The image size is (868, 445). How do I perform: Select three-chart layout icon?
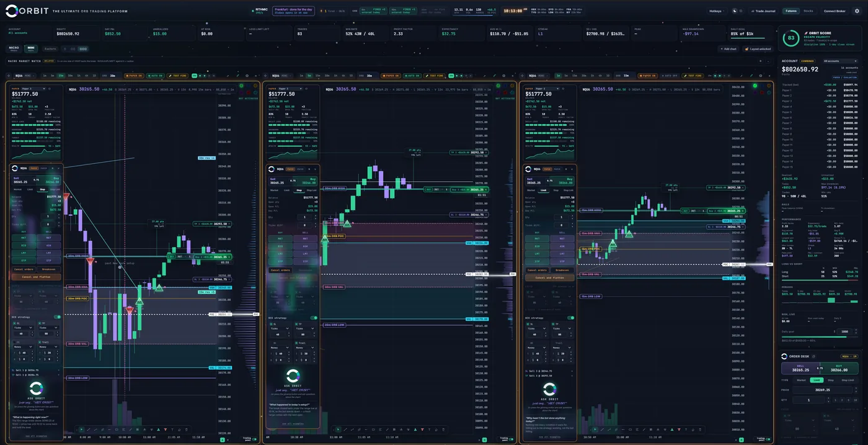[x=83, y=49]
